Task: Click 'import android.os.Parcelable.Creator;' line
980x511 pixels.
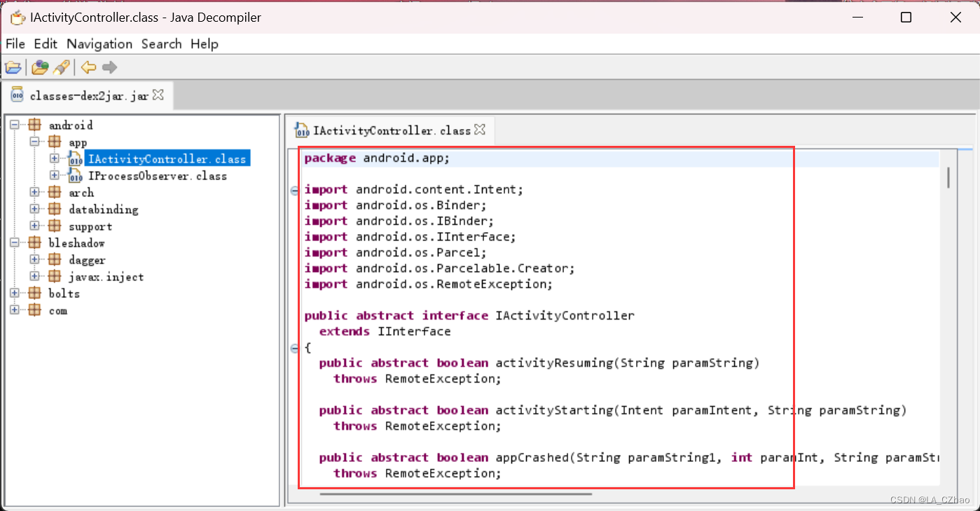Action: [x=439, y=268]
